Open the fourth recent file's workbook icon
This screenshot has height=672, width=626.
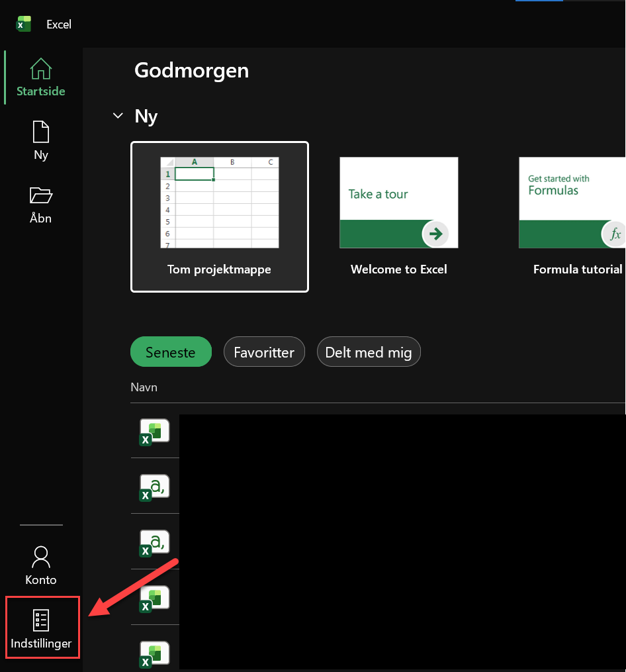pyautogui.click(x=154, y=599)
